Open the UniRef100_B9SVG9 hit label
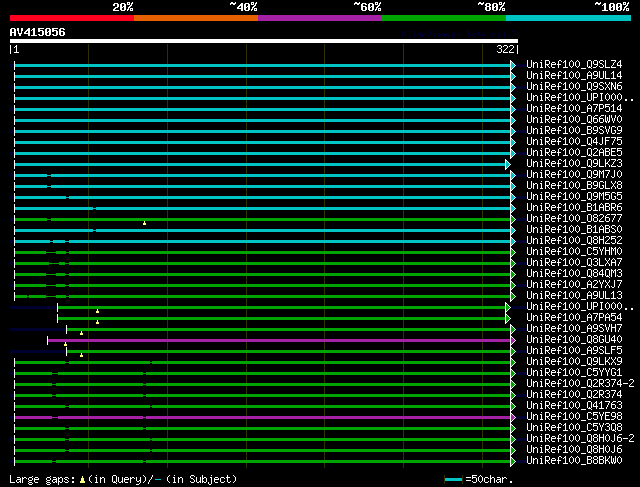 coord(574,131)
